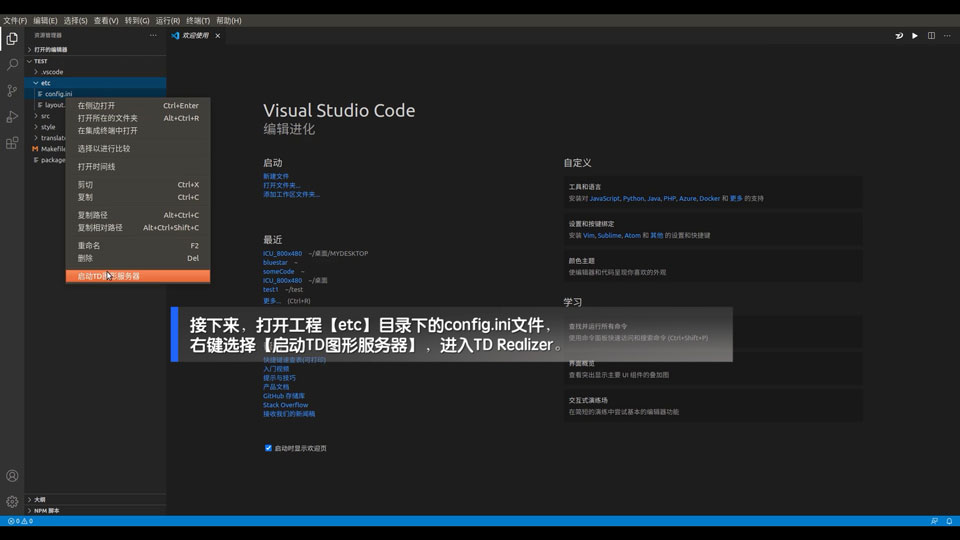Screen dimensions: 960x540
Task: Expand the 大纲 outline section
Action: pos(39,499)
